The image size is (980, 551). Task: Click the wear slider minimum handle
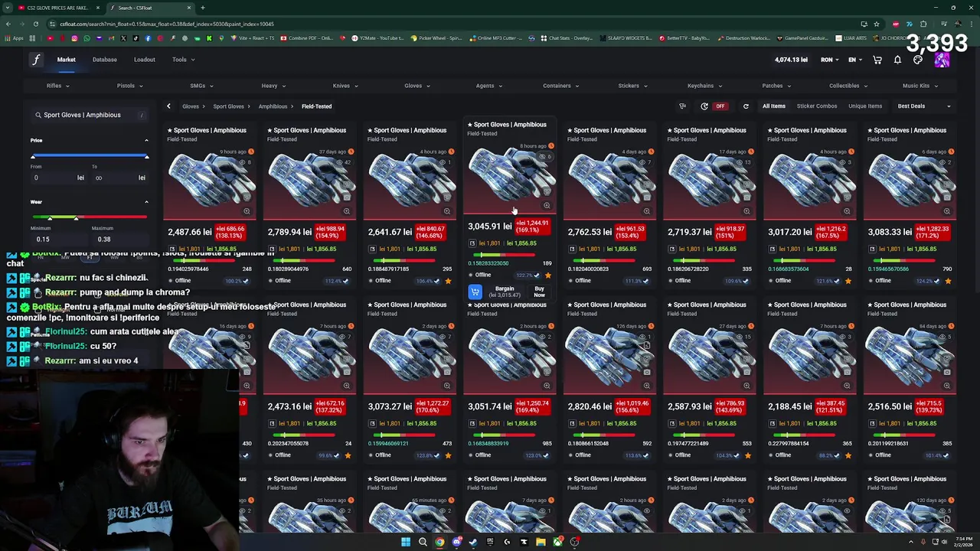(50, 218)
